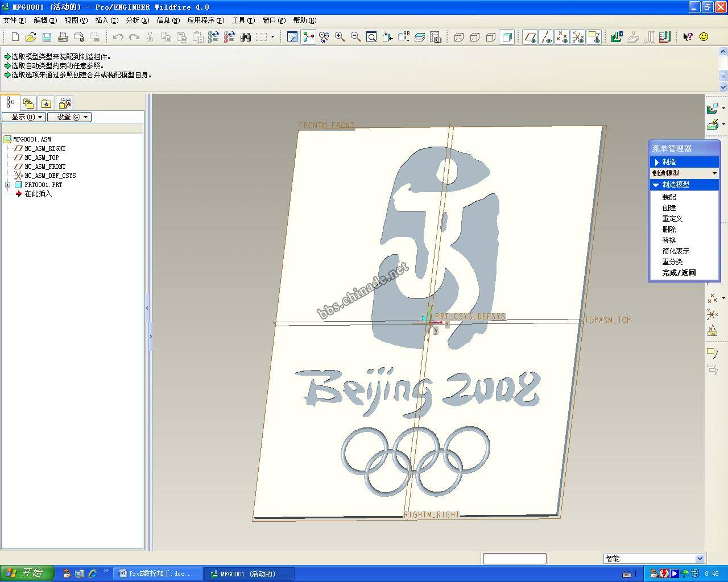Open the 应用程序 menu
The height and width of the screenshot is (582, 728).
point(206,20)
